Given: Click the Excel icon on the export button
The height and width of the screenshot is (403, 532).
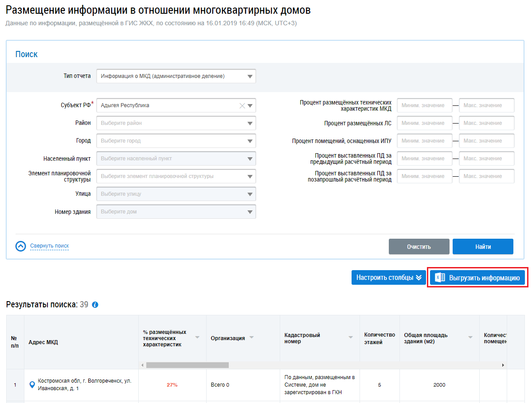Looking at the screenshot, I should [440, 278].
